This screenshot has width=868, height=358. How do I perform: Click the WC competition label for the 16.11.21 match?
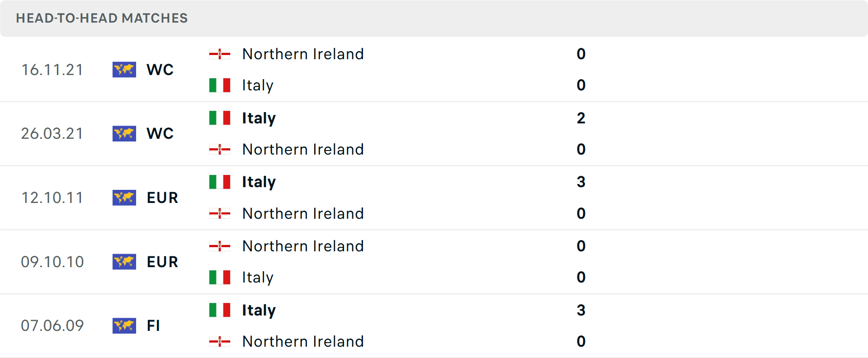160,70
